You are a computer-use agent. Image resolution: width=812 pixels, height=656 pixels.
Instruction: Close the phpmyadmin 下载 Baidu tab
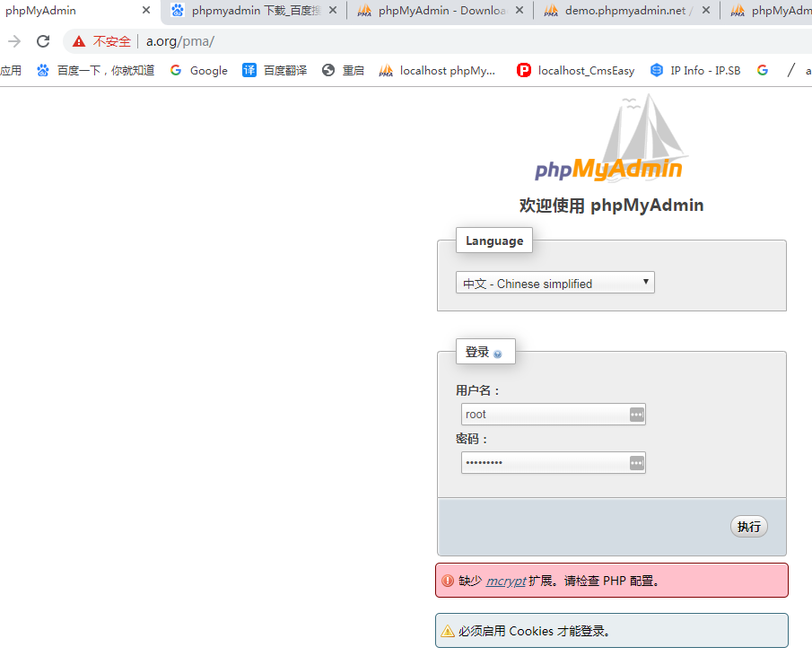coord(333,11)
